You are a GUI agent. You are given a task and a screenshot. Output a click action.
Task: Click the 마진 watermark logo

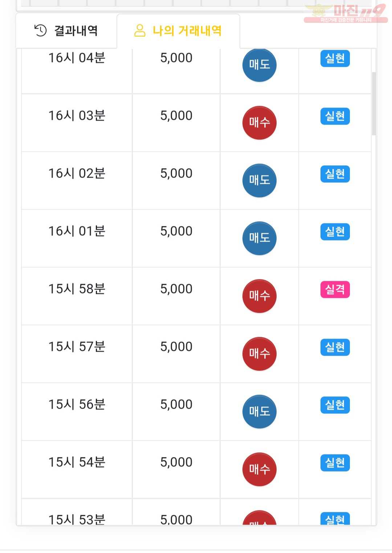click(346, 14)
